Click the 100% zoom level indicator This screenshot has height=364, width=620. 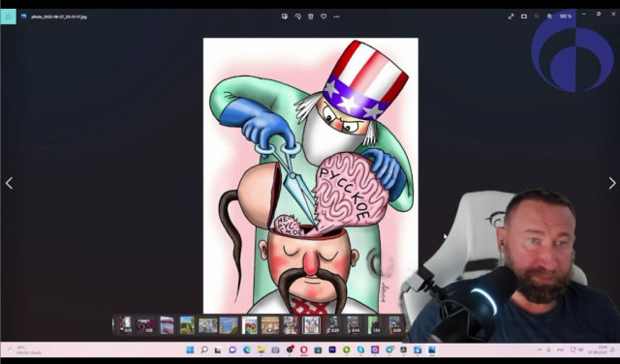pyautogui.click(x=566, y=16)
